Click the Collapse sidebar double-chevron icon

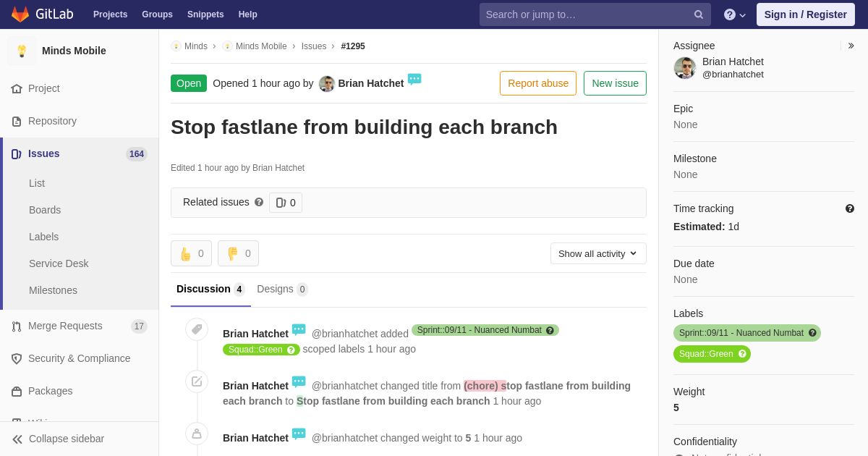(x=17, y=439)
